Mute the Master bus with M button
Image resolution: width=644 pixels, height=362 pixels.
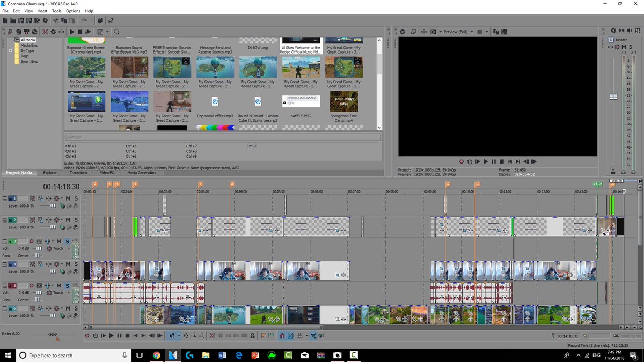pyautogui.click(x=624, y=47)
